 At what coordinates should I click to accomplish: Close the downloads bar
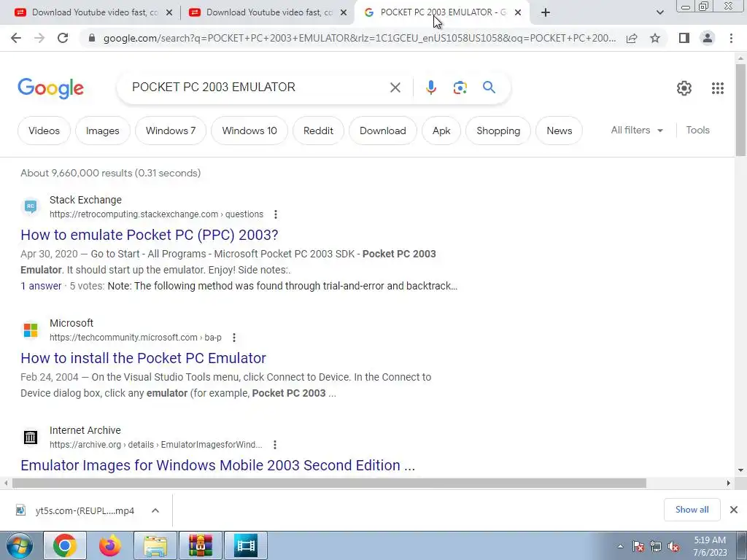coord(734,510)
